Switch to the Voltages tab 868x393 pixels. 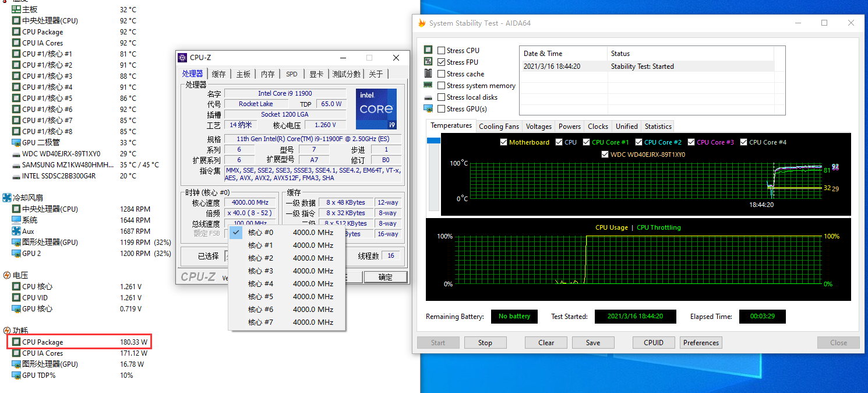(x=539, y=126)
